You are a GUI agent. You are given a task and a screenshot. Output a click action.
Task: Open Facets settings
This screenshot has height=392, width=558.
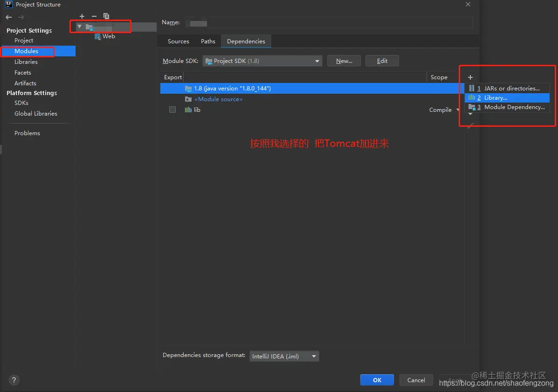coord(23,73)
